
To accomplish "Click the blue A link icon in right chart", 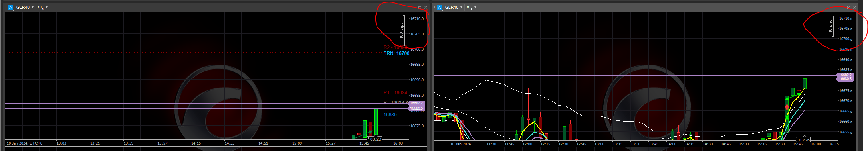I will tap(440, 7).
